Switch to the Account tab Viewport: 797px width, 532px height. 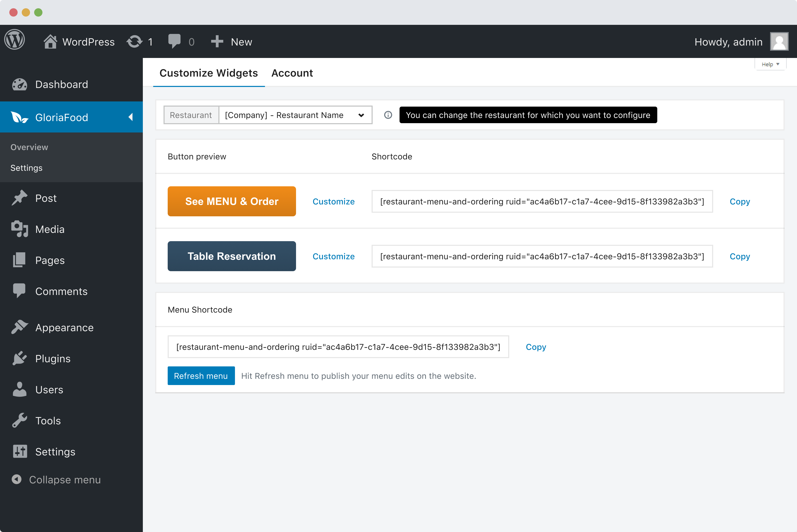pos(292,73)
